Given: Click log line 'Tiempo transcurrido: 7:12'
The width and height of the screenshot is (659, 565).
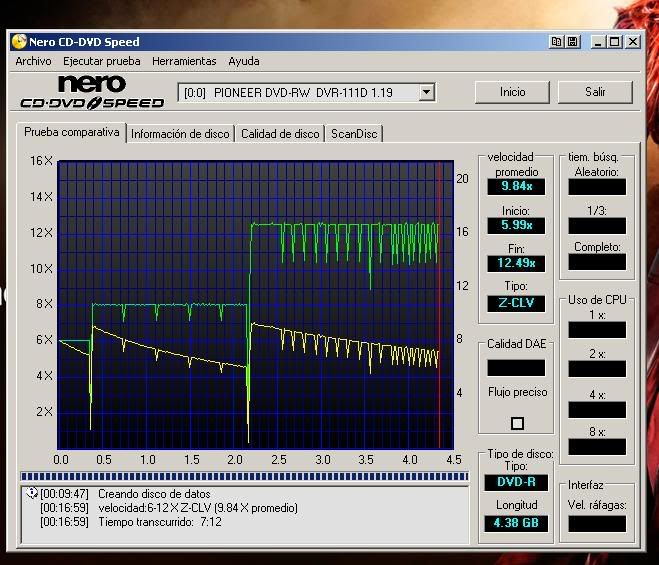Looking at the screenshot, I should click(x=160, y=522).
